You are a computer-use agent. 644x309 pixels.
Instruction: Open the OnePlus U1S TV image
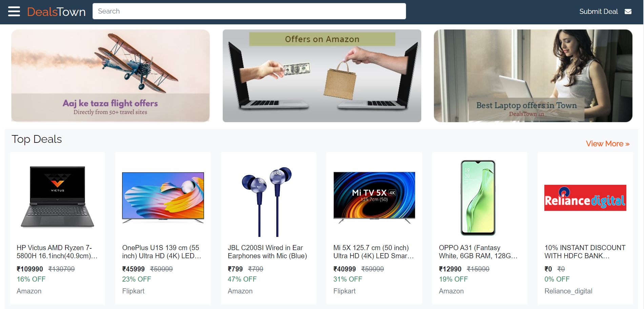pyautogui.click(x=163, y=197)
